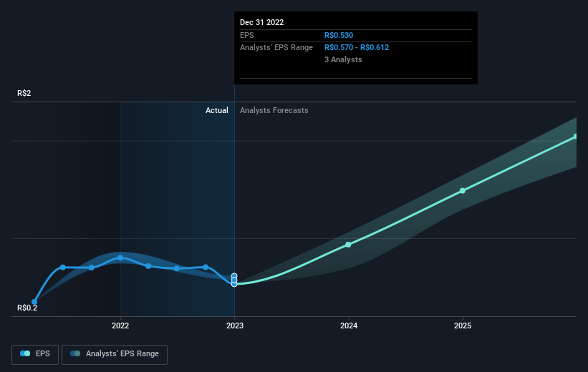Image resolution: width=588 pixels, height=372 pixels.
Task: Click the 2023 axis label
Action: click(235, 325)
